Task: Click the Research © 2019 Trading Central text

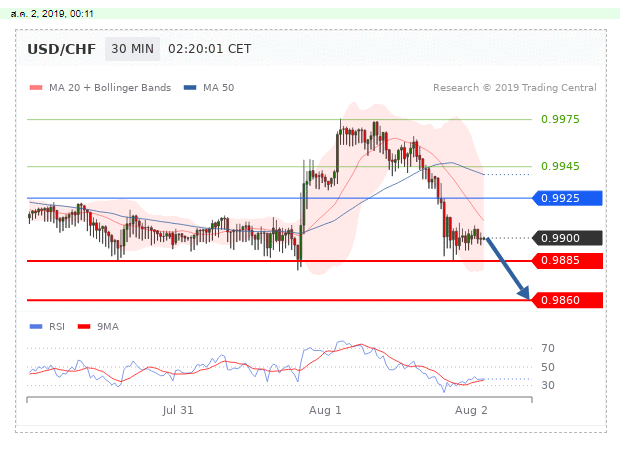Action: (x=515, y=88)
